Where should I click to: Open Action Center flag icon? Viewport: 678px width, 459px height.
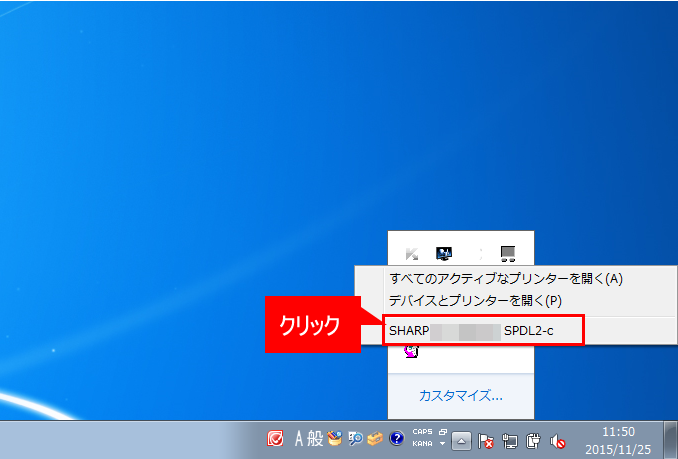(486, 439)
